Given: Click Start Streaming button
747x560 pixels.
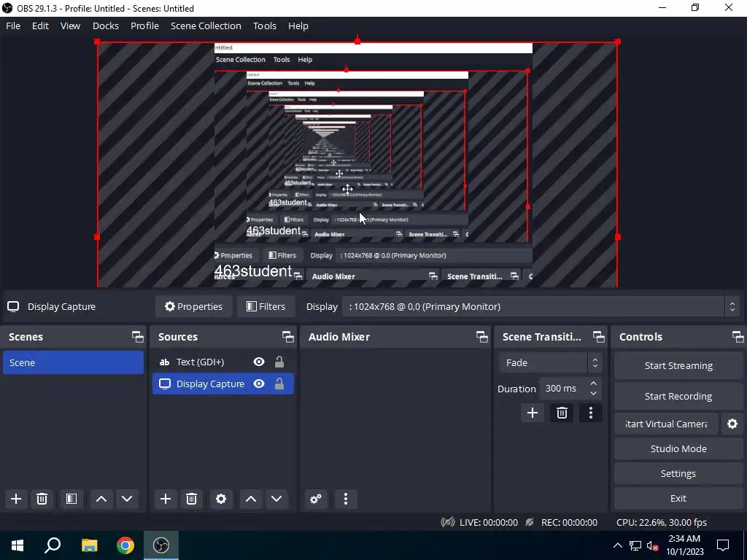Looking at the screenshot, I should (678, 366).
